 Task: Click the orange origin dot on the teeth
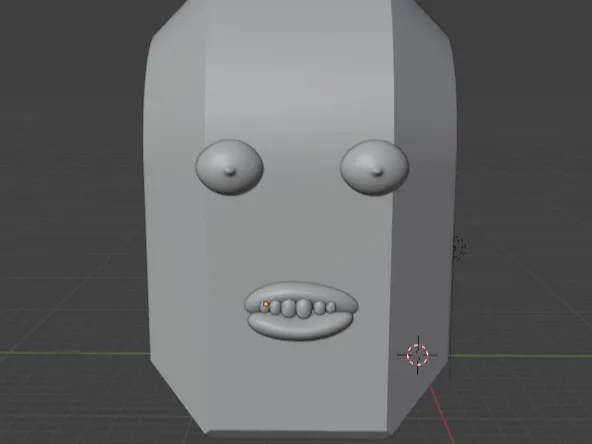tap(266, 304)
